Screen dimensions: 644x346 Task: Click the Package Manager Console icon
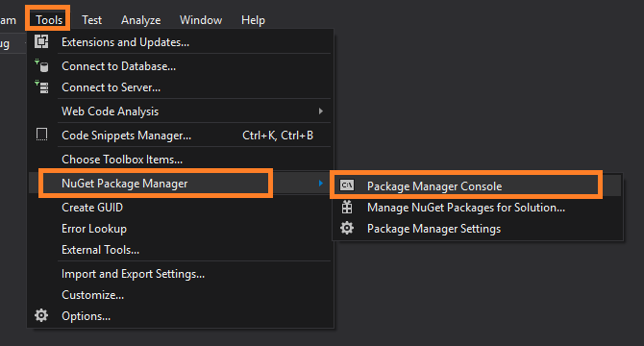point(347,185)
